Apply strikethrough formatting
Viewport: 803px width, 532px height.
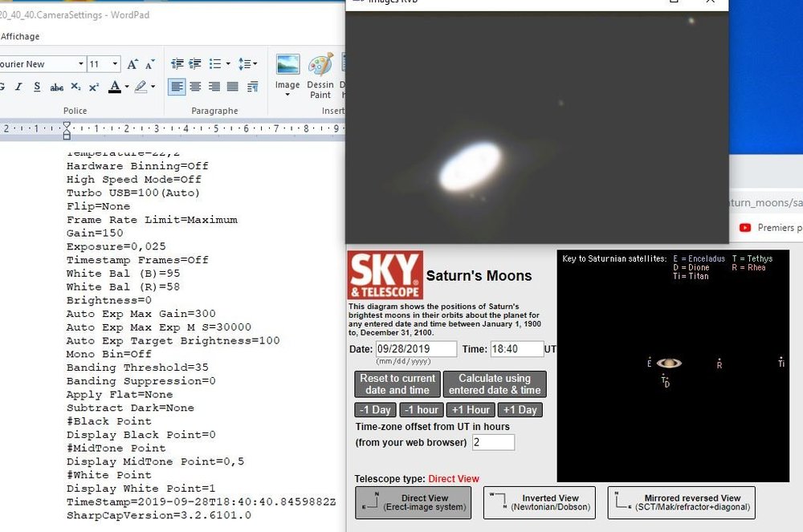[56, 87]
